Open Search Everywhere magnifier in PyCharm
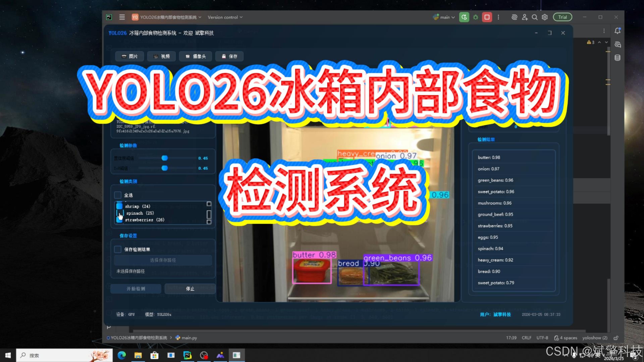Image resolution: width=644 pixels, height=362 pixels. click(534, 17)
